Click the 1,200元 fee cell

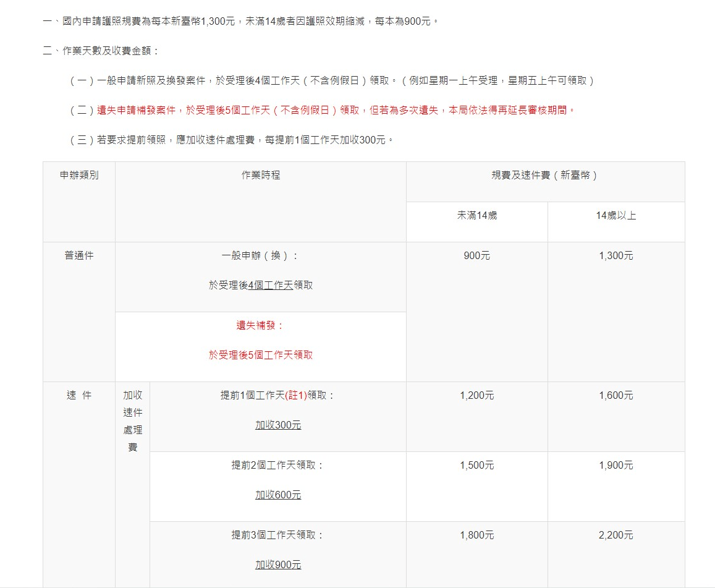tap(476, 396)
